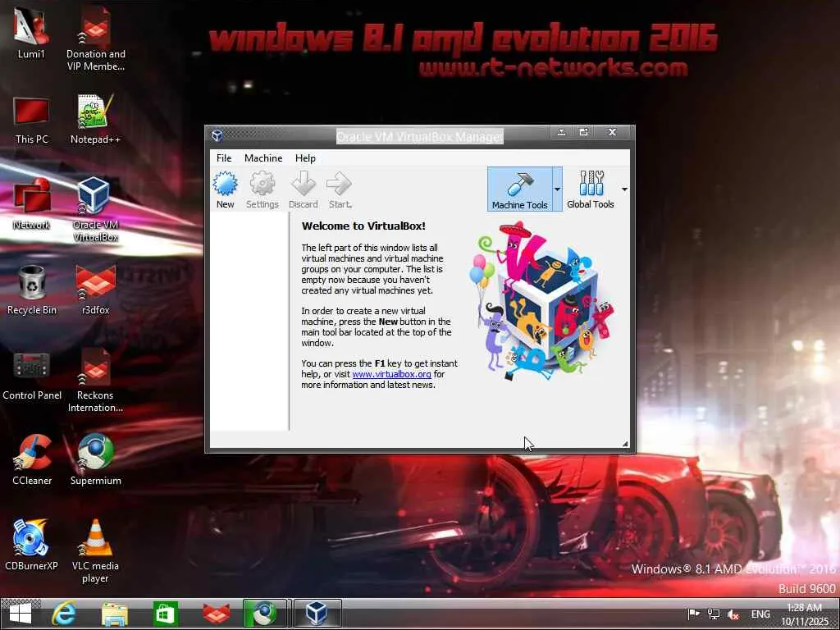Click the VirtualBox welcome mascot image
The image size is (840, 630).
(541, 301)
